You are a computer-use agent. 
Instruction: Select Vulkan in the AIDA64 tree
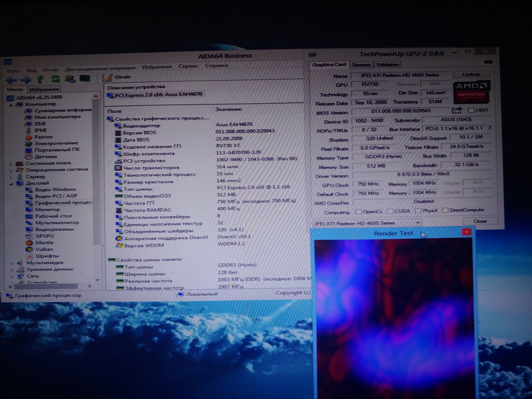[x=39, y=249]
